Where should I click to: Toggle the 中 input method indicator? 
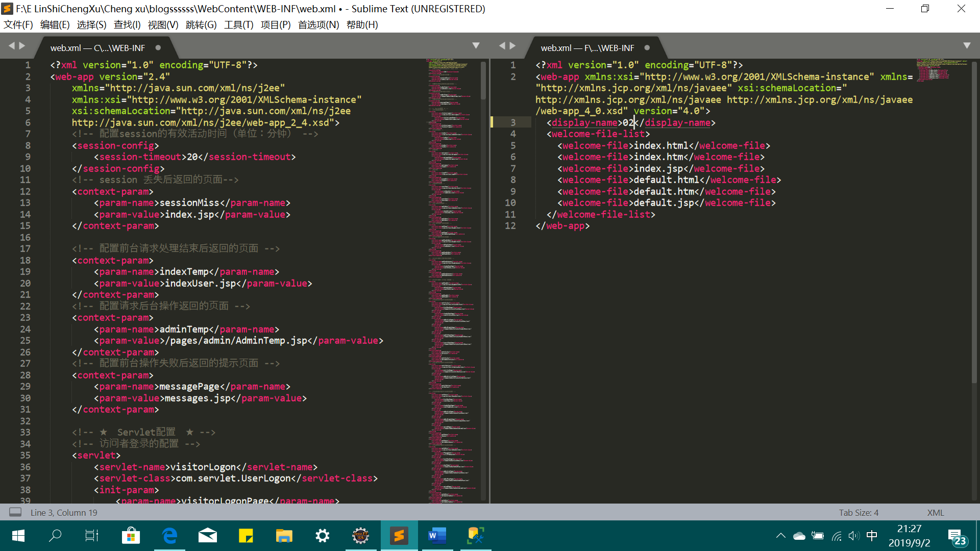pos(872,536)
